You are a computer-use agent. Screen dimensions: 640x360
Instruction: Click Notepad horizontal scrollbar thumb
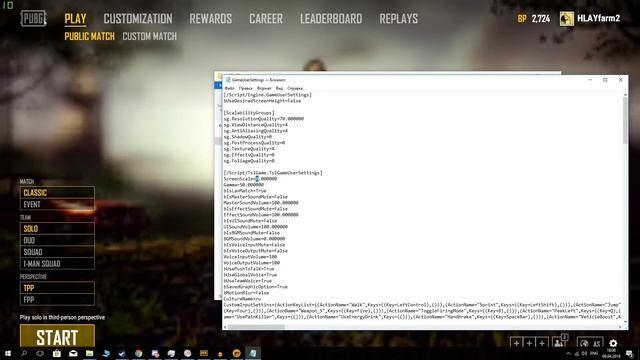(x=256, y=327)
